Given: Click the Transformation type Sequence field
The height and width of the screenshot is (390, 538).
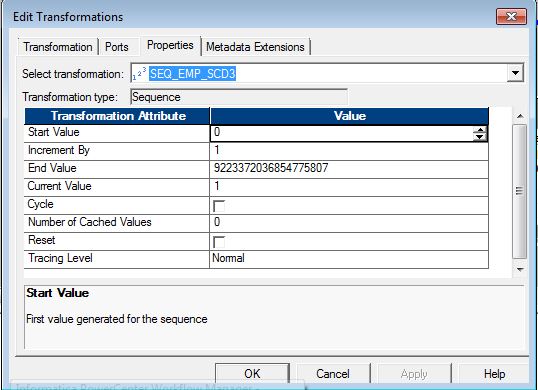Looking at the screenshot, I should click(x=239, y=97).
